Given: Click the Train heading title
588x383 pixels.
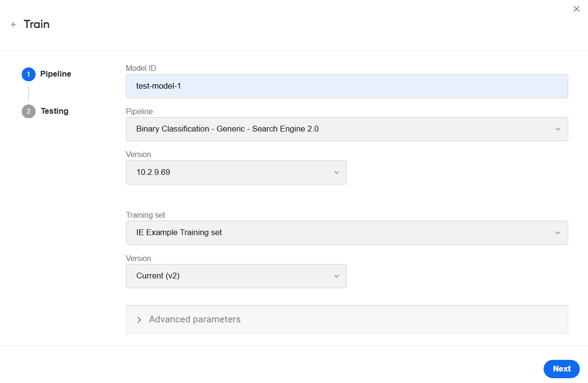Looking at the screenshot, I should 37,24.
